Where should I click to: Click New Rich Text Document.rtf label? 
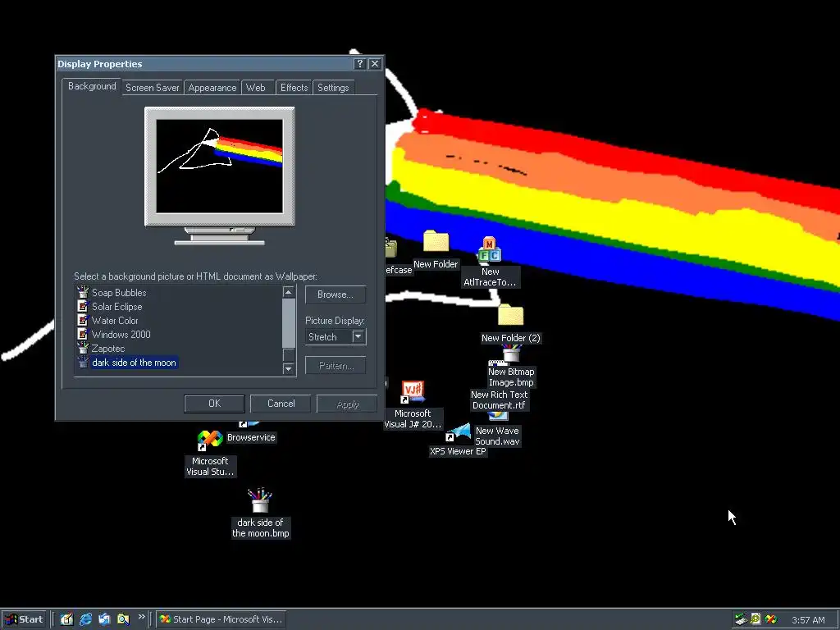(500, 400)
